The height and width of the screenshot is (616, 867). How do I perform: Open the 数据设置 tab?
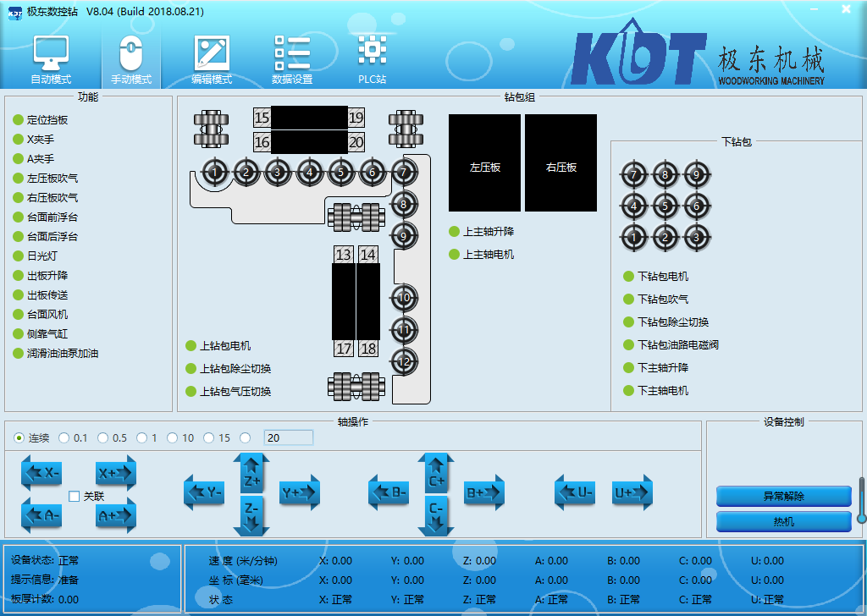click(292, 60)
